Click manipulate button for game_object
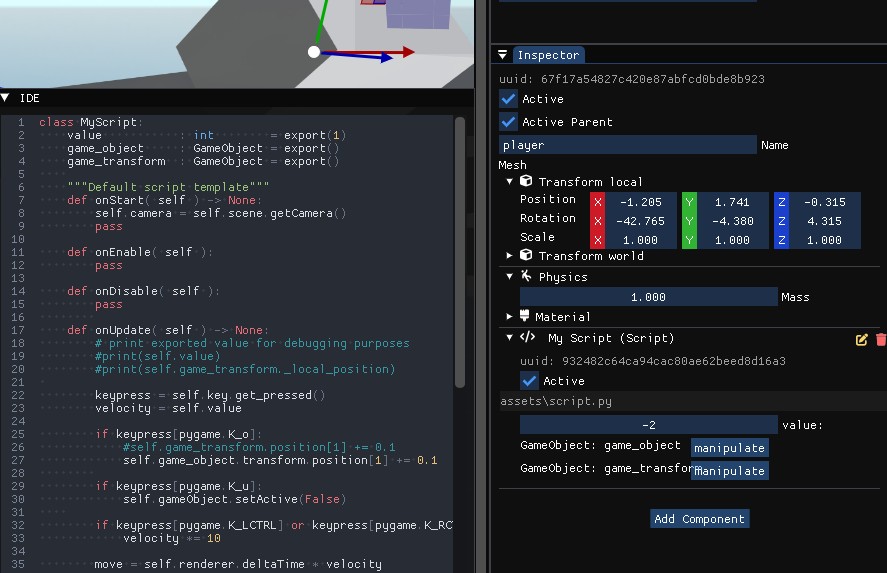 tap(729, 448)
